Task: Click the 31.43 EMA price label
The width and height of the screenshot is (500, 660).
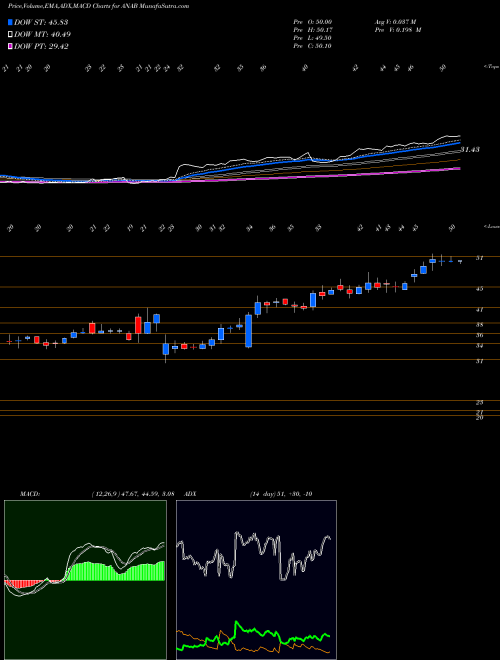Action: 470,149
